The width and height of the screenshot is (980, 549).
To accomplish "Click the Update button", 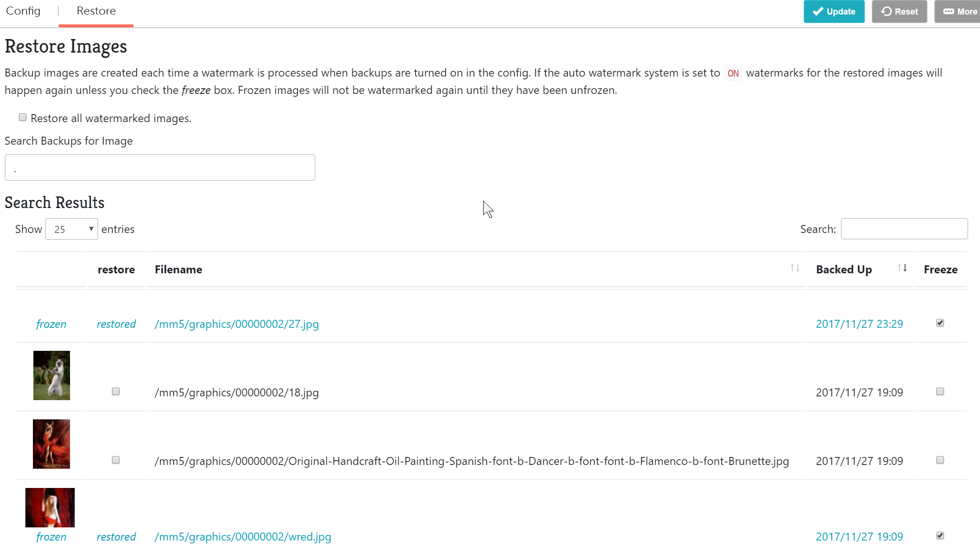I will 834,11.
